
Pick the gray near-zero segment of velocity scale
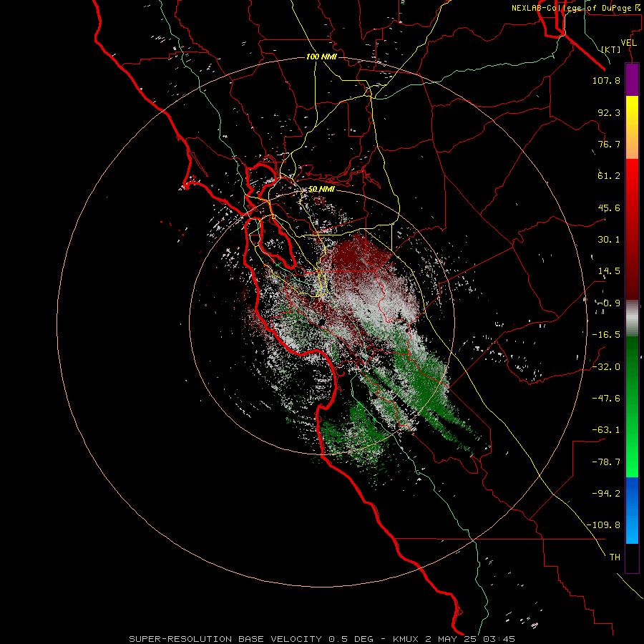[632, 318]
